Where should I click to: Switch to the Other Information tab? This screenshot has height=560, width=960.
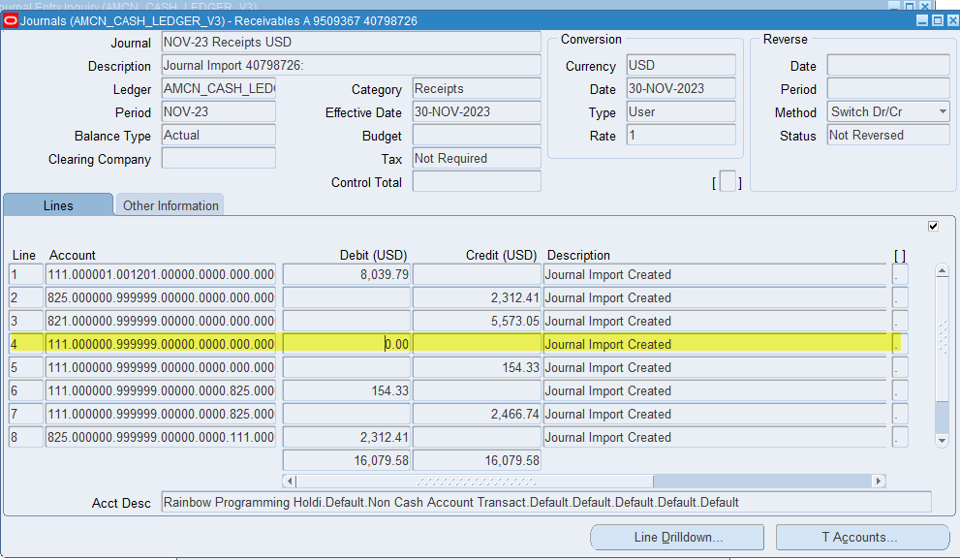[169, 204]
